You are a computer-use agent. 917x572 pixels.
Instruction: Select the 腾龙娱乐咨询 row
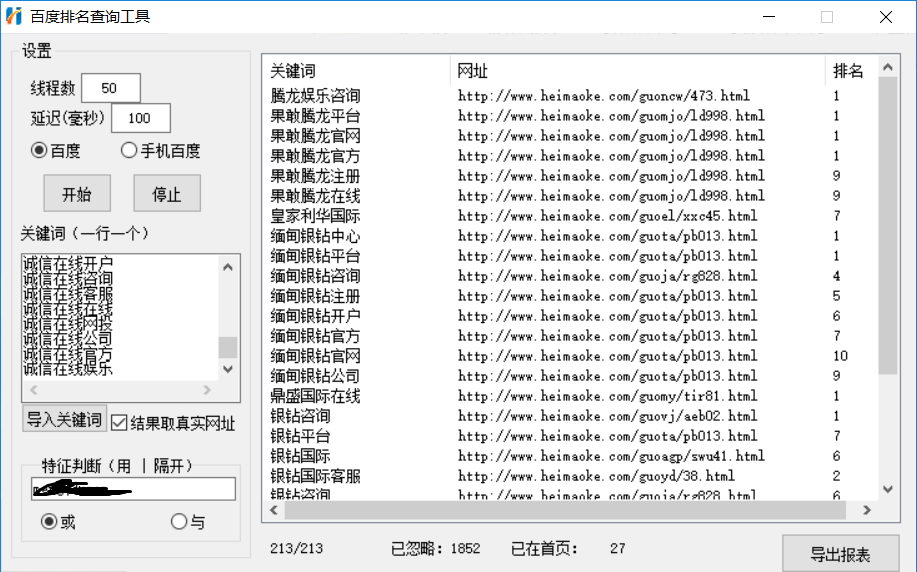pyautogui.click(x=571, y=95)
